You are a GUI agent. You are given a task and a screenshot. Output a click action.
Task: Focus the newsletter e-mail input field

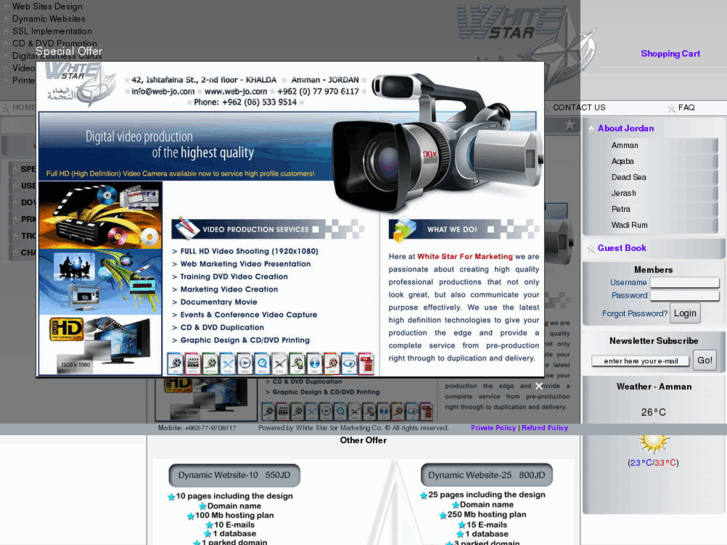640,361
